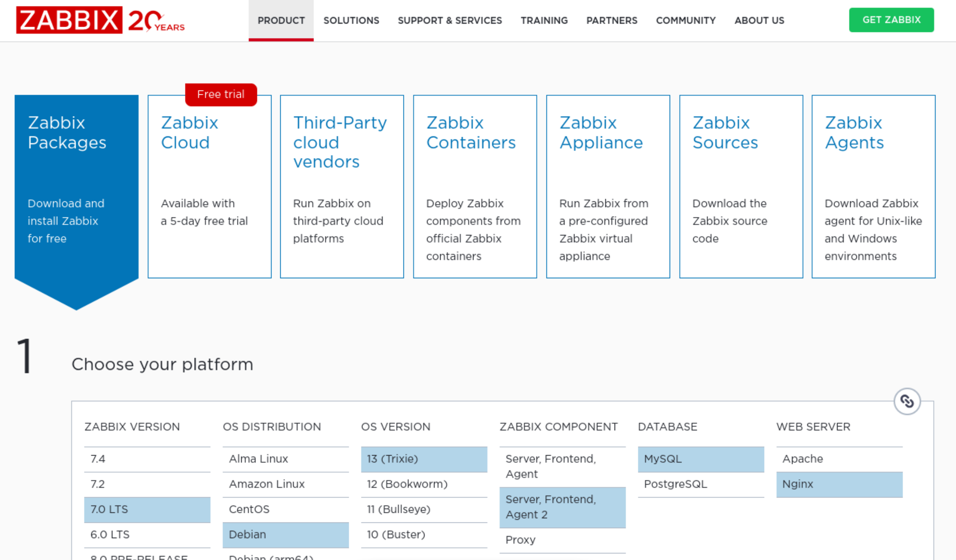Screen dimensions: 956x560
Task: Choose CentOS distribution
Action: (x=286, y=510)
